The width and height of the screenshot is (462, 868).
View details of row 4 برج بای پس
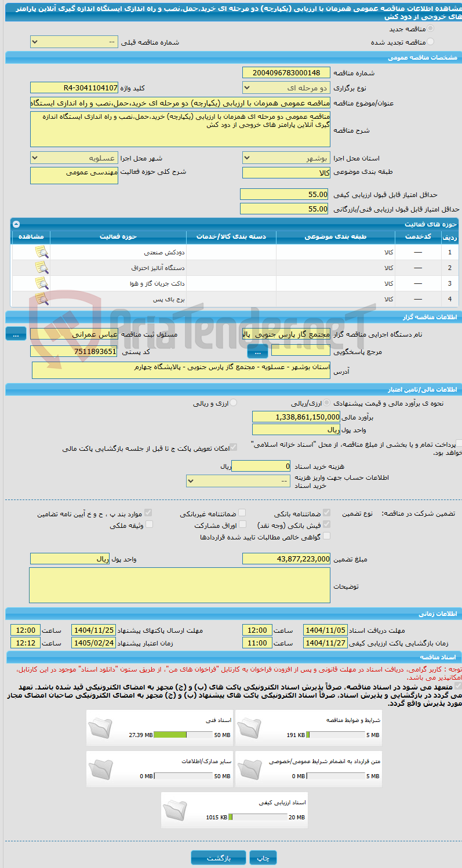(41, 299)
